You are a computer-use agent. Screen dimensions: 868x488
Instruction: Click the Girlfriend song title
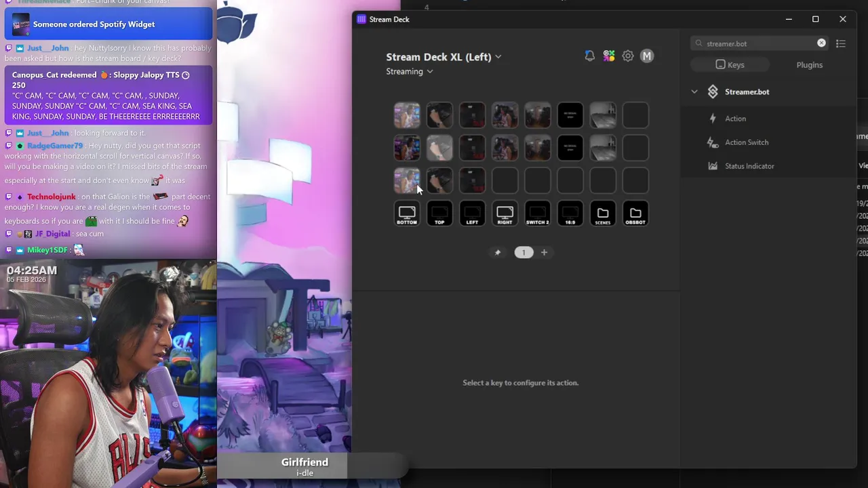click(304, 462)
